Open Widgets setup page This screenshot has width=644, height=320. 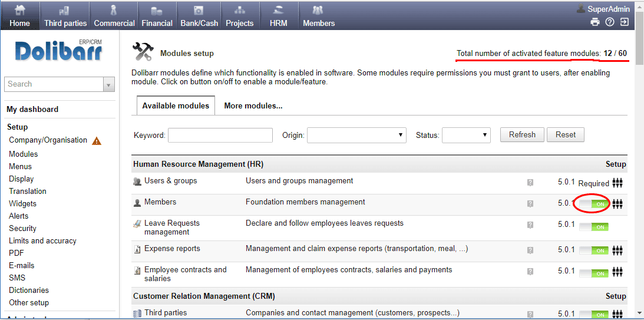click(22, 203)
